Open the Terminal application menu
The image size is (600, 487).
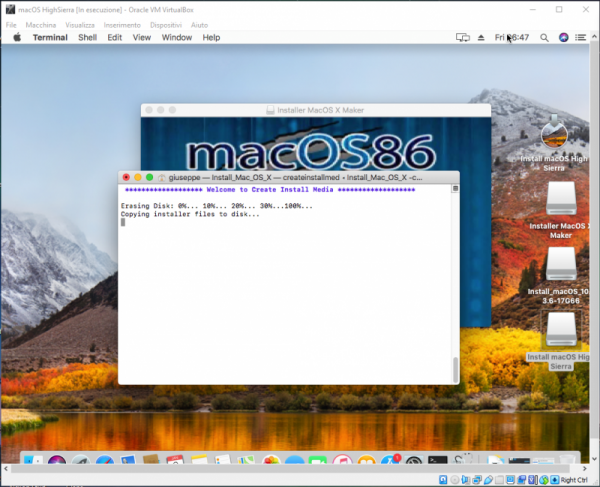click(50, 37)
